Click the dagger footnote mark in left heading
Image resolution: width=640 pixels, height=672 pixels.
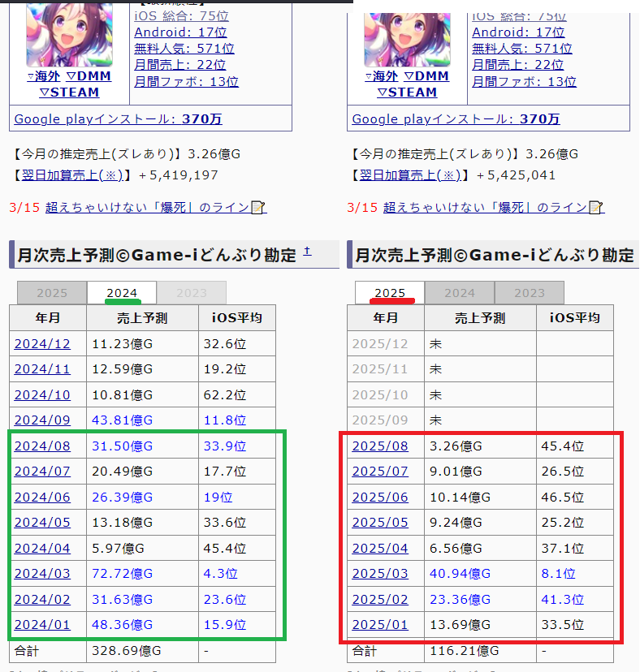(x=307, y=252)
